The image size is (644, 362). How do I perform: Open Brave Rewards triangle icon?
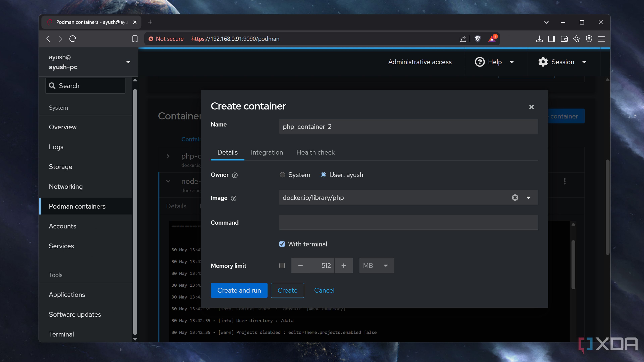[x=492, y=39]
